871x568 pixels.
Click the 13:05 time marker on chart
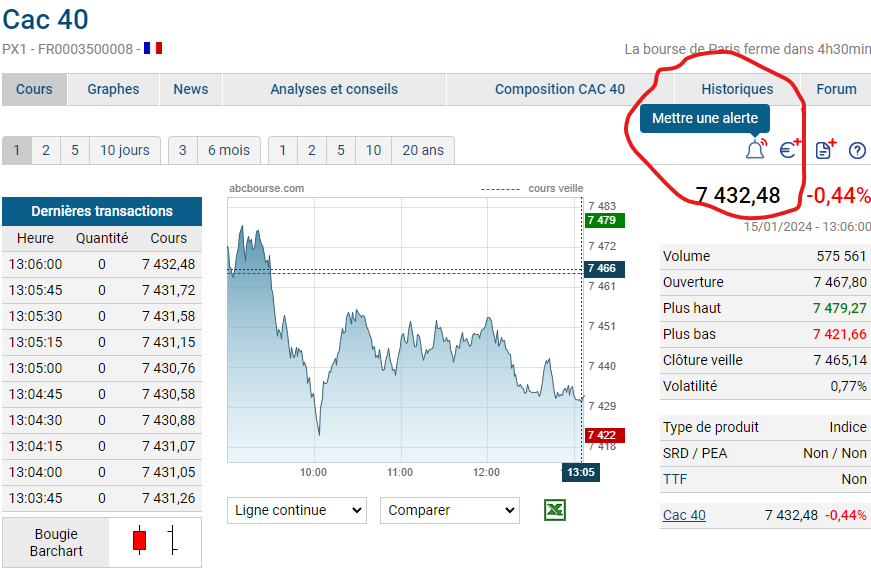click(x=580, y=473)
